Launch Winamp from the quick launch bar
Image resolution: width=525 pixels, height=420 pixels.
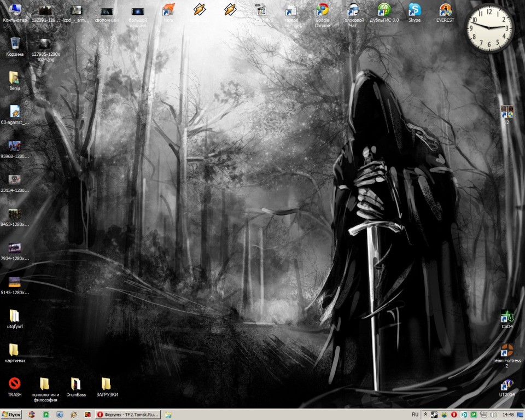tap(74, 415)
